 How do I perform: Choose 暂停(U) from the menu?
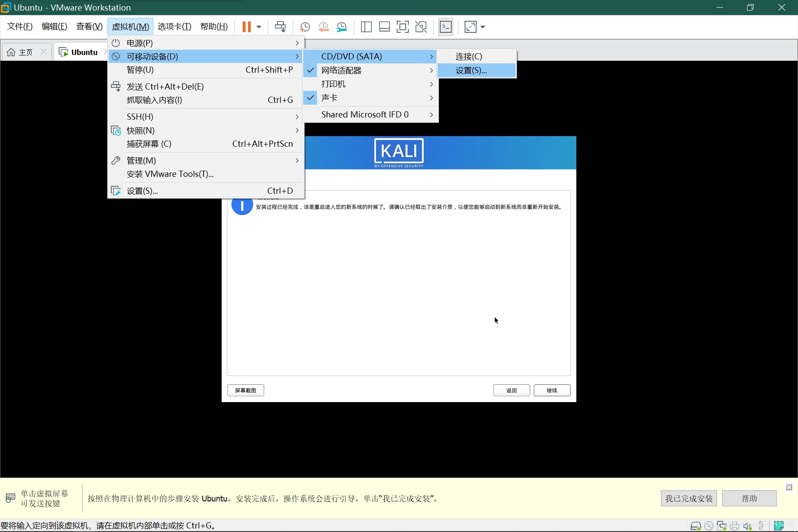(x=206, y=70)
